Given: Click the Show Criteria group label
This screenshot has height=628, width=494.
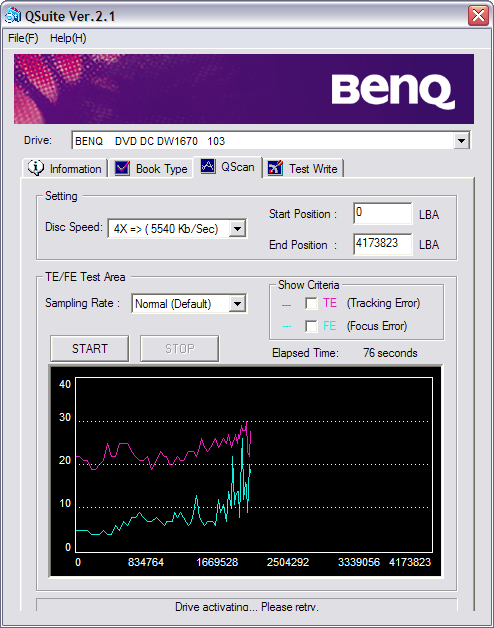Looking at the screenshot, I should click(x=308, y=285).
